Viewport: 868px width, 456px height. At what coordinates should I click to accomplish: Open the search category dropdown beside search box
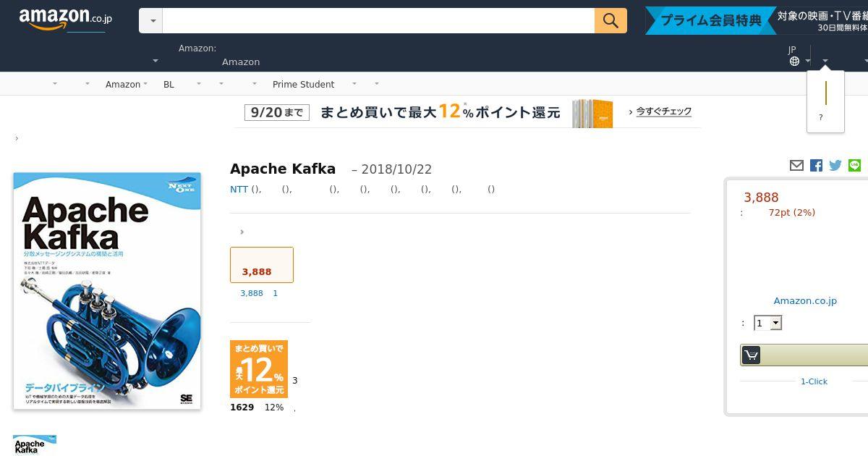tap(150, 20)
